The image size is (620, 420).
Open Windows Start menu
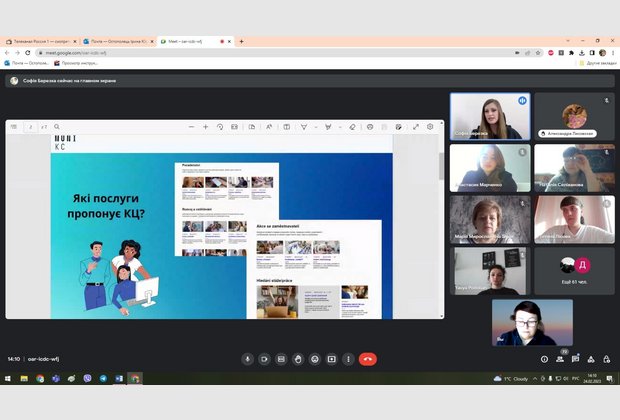(8, 378)
